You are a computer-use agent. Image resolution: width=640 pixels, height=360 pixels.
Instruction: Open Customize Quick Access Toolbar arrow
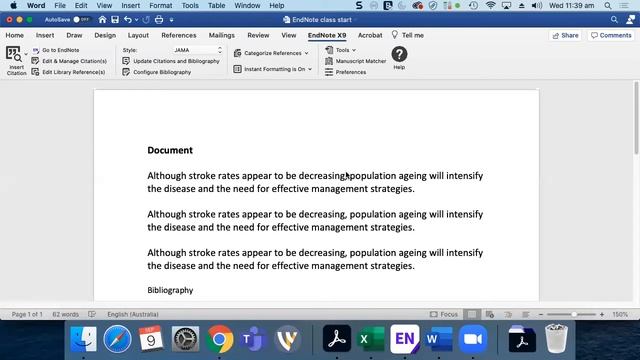point(171,20)
